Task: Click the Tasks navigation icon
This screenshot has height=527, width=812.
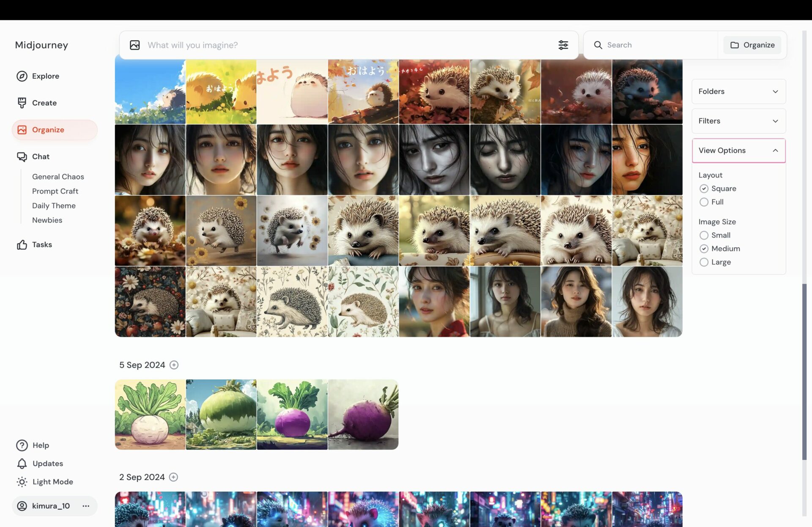Action: 21,244
